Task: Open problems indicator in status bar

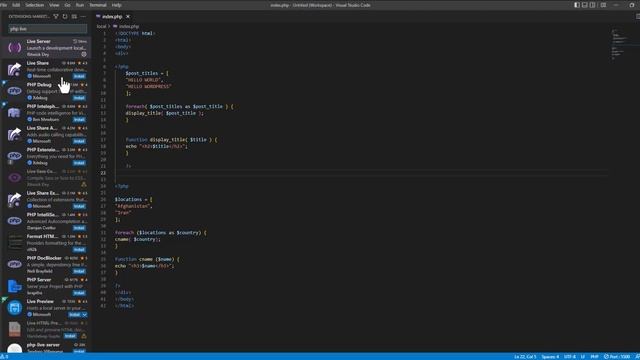Action: point(4,357)
